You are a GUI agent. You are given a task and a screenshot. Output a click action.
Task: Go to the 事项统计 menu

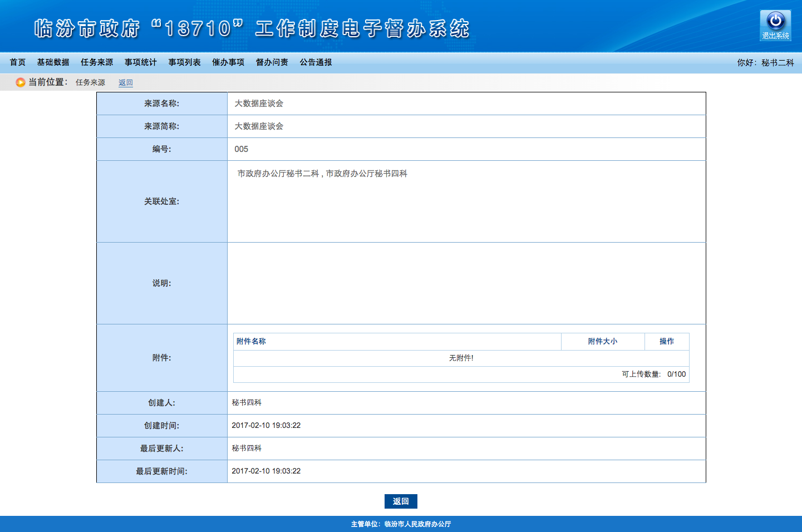(x=141, y=62)
